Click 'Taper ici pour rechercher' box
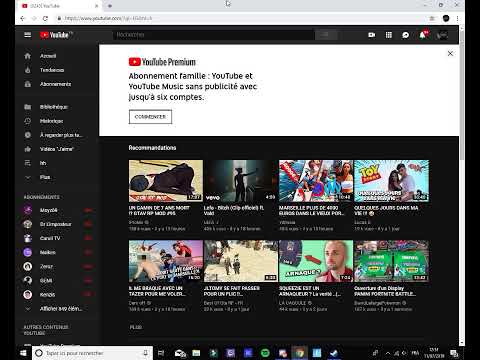480x360 pixels. pos(92,353)
